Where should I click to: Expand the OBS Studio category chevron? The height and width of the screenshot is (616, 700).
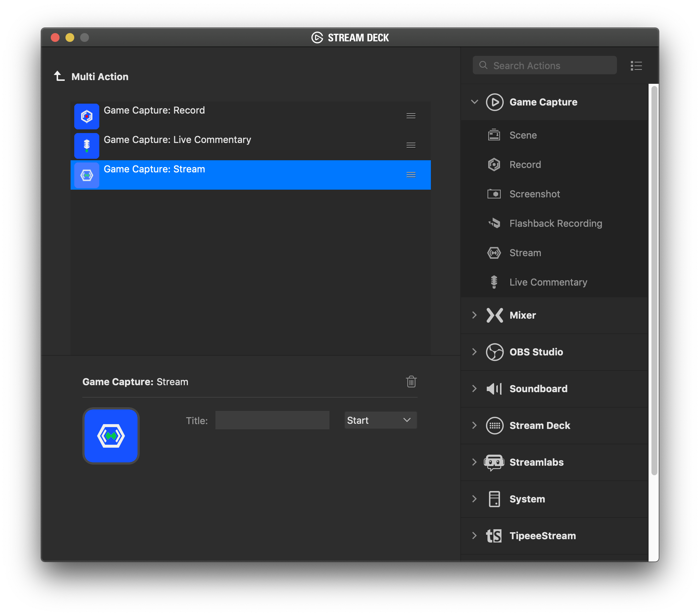tap(475, 352)
